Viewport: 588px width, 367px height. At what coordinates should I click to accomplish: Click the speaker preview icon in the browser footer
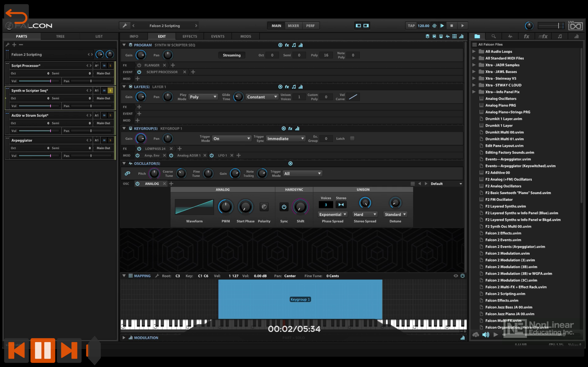(486, 335)
